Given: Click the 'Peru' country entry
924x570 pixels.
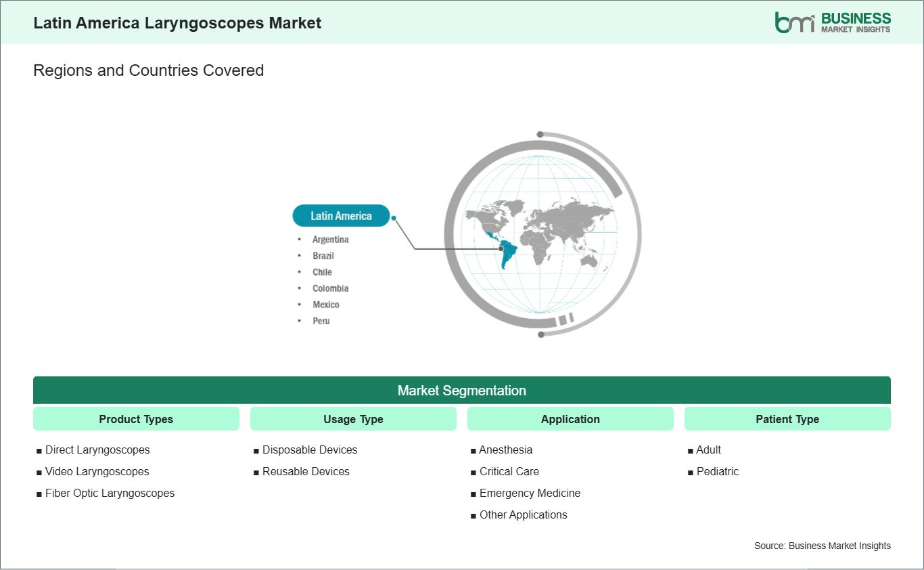Looking at the screenshot, I should coord(321,321).
